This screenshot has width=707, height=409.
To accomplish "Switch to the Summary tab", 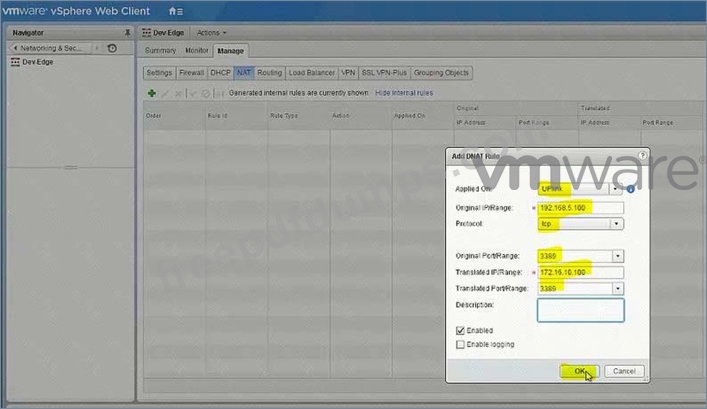I will [x=160, y=51].
